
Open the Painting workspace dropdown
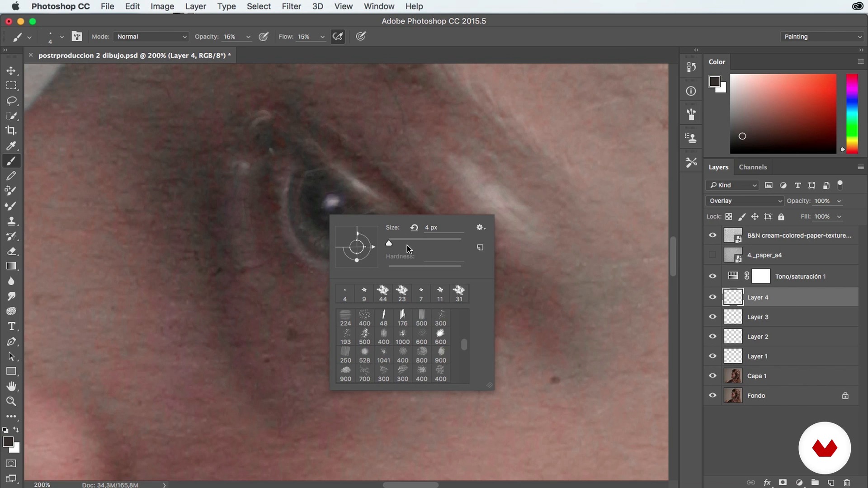(822, 37)
